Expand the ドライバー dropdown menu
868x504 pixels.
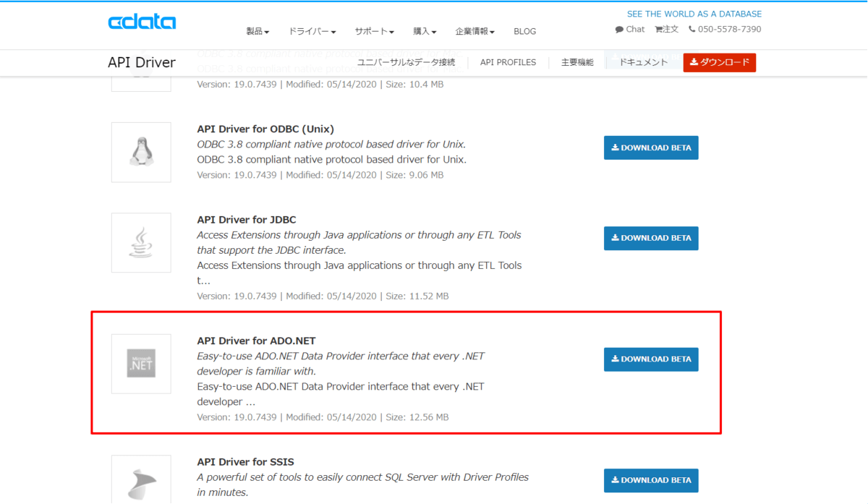coord(312,32)
